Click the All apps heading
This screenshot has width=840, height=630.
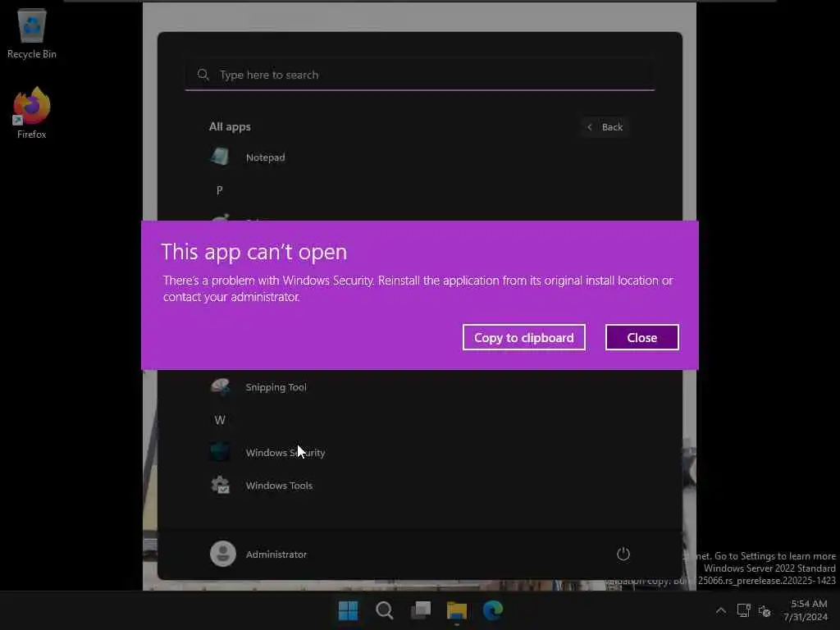pos(230,127)
